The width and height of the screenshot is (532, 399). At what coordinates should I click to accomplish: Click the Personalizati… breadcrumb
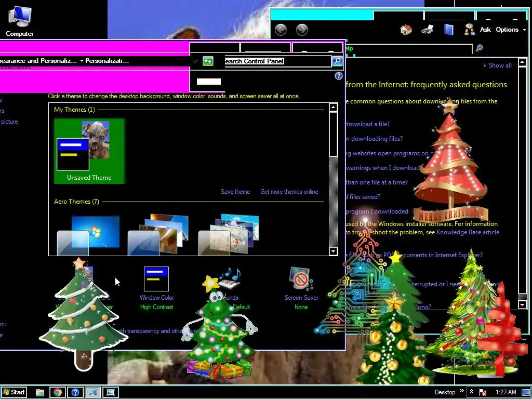[x=107, y=61]
